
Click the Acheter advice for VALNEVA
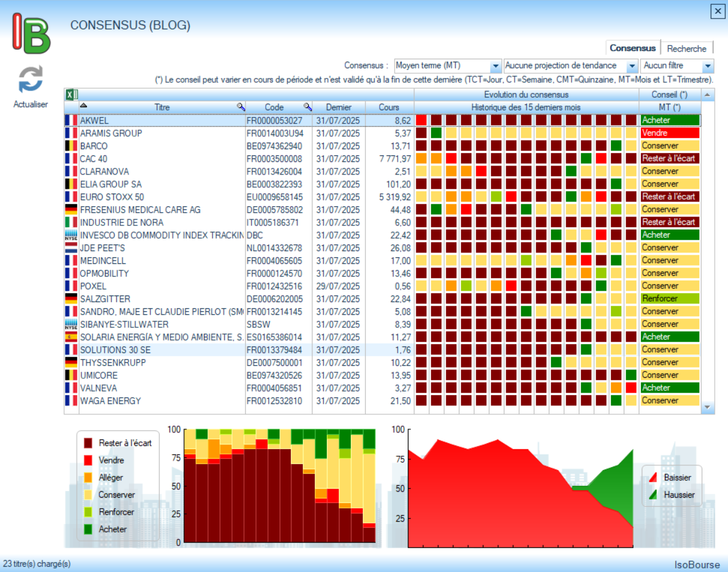pos(670,388)
